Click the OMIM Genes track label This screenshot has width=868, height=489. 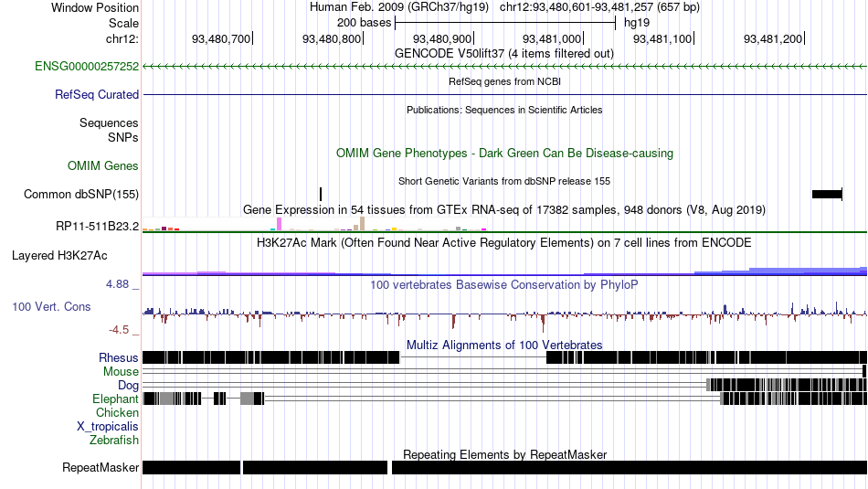[x=103, y=166]
